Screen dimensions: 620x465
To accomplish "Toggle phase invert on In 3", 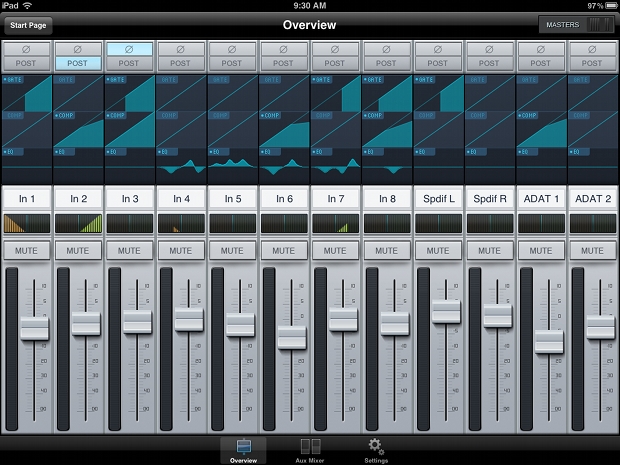I will pyautogui.click(x=129, y=49).
